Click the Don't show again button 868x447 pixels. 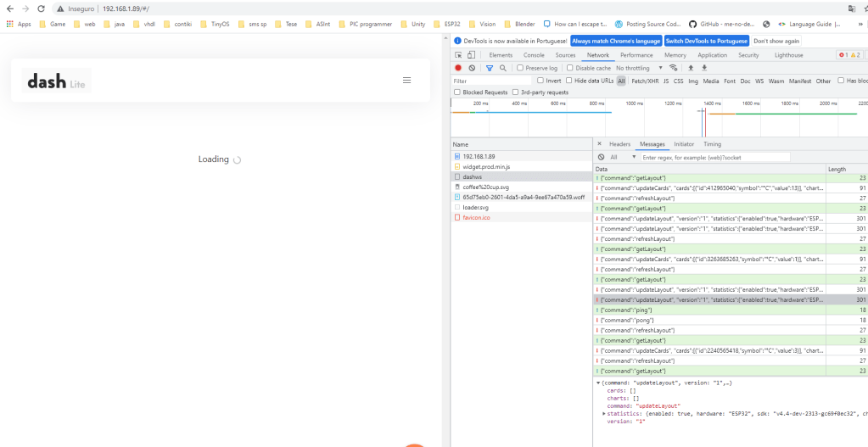pos(776,41)
